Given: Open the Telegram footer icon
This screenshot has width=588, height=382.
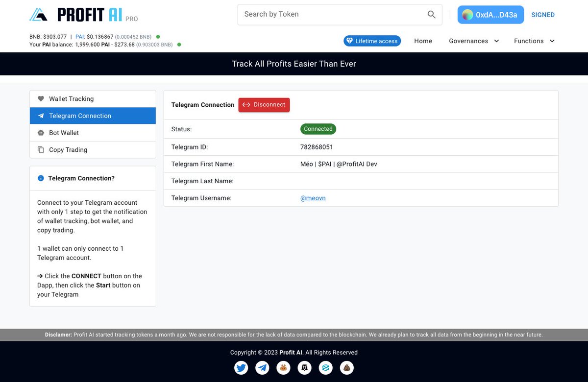Looking at the screenshot, I should (262, 368).
